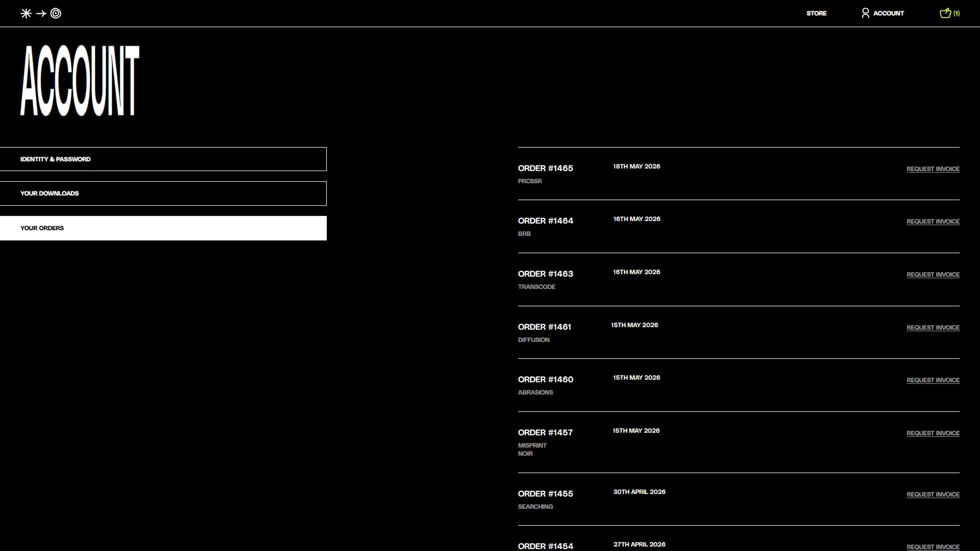The width and height of the screenshot is (980, 551).
Task: Click the SEARCHING product name
Action: click(535, 507)
